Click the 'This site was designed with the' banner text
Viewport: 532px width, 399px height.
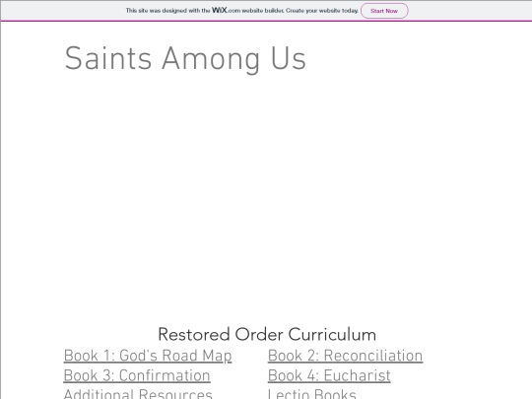coord(167,11)
